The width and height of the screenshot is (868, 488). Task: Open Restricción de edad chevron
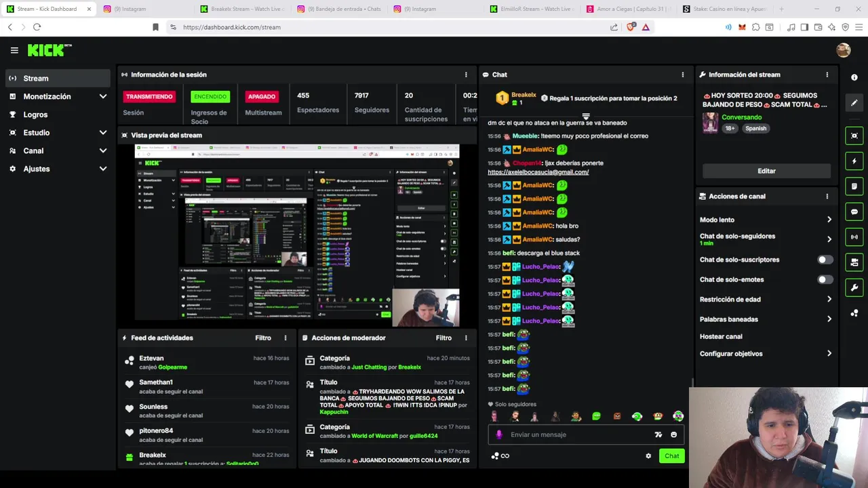point(829,299)
